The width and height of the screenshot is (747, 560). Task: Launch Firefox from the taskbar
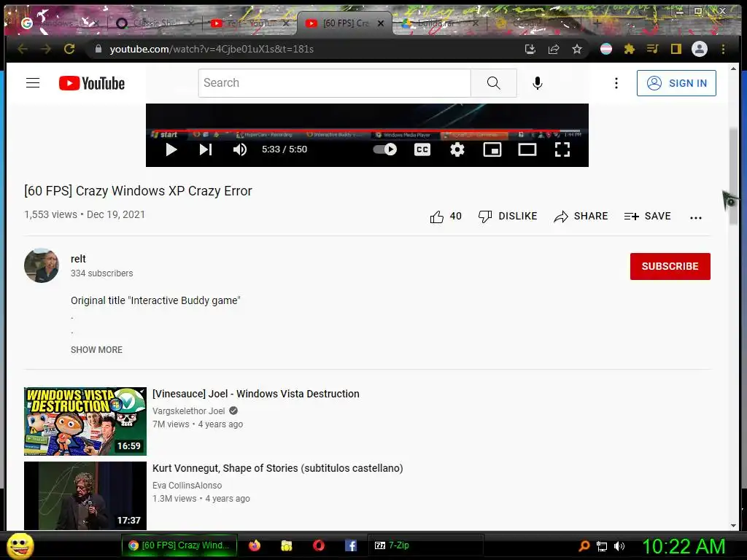click(x=255, y=545)
